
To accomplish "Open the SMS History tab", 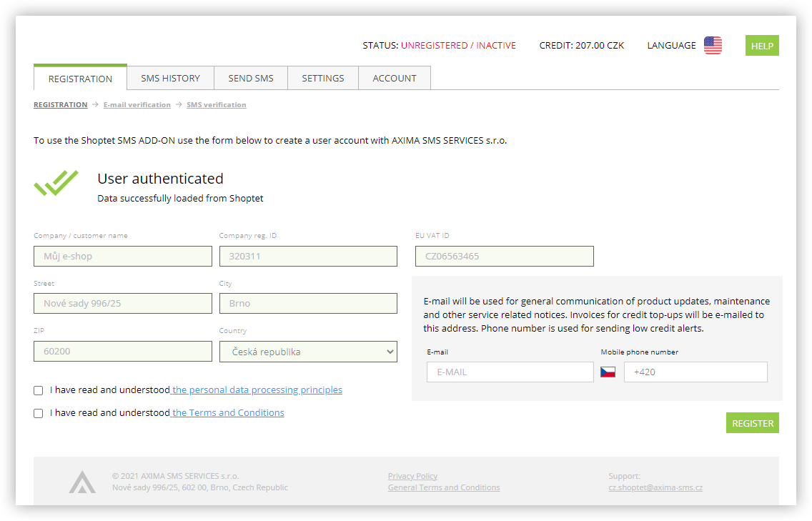I will click(x=170, y=78).
